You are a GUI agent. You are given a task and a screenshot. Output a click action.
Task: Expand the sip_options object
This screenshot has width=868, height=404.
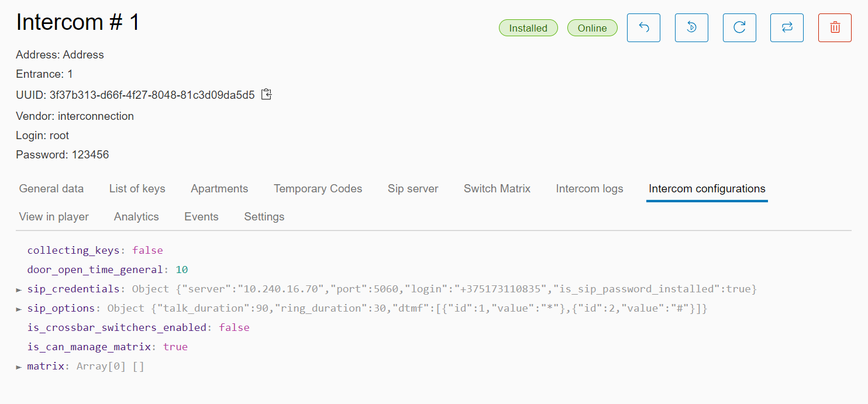[x=19, y=309]
